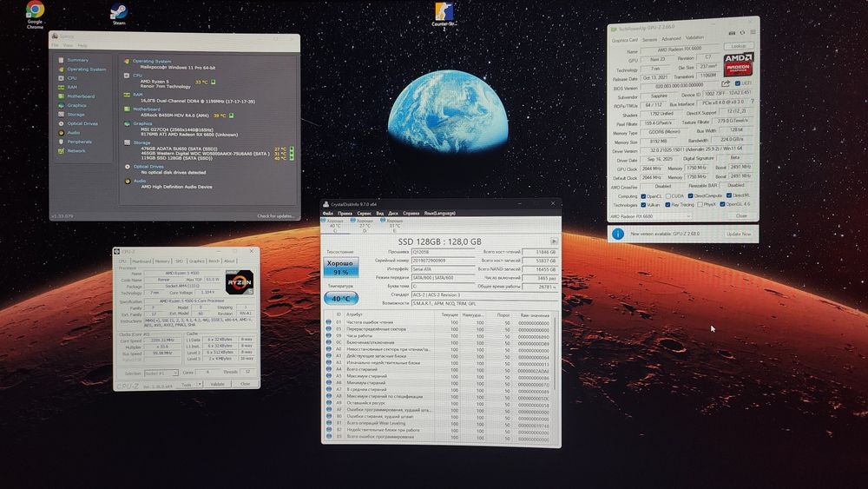Click Close button in CPU-Z

(x=246, y=384)
